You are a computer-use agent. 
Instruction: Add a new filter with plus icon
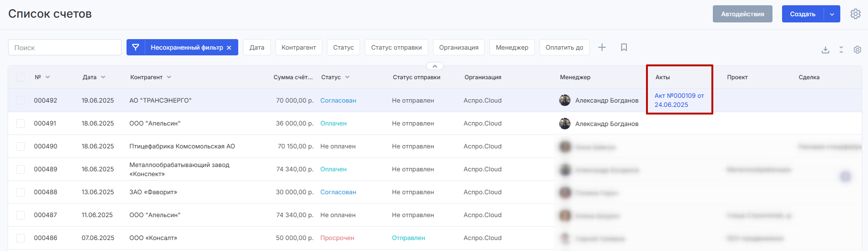[602, 47]
